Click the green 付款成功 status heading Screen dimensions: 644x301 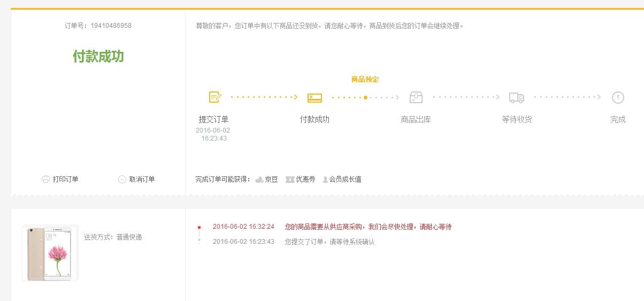(98, 57)
